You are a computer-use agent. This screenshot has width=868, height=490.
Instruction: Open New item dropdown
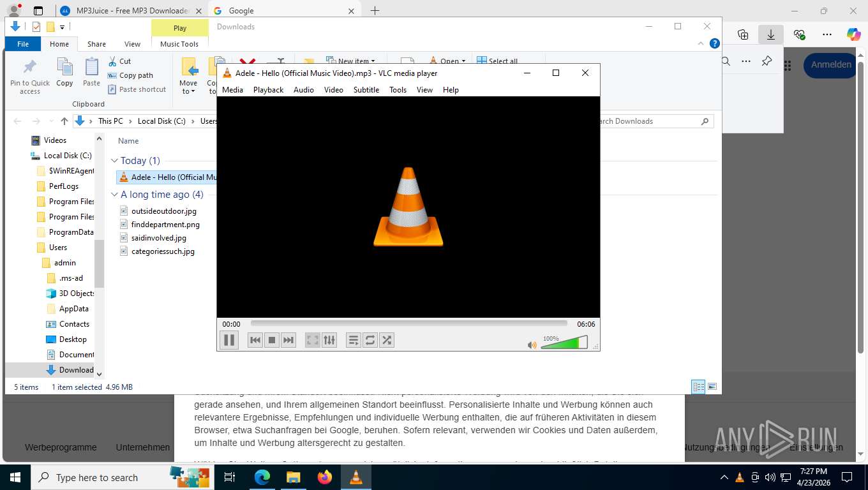(x=350, y=61)
